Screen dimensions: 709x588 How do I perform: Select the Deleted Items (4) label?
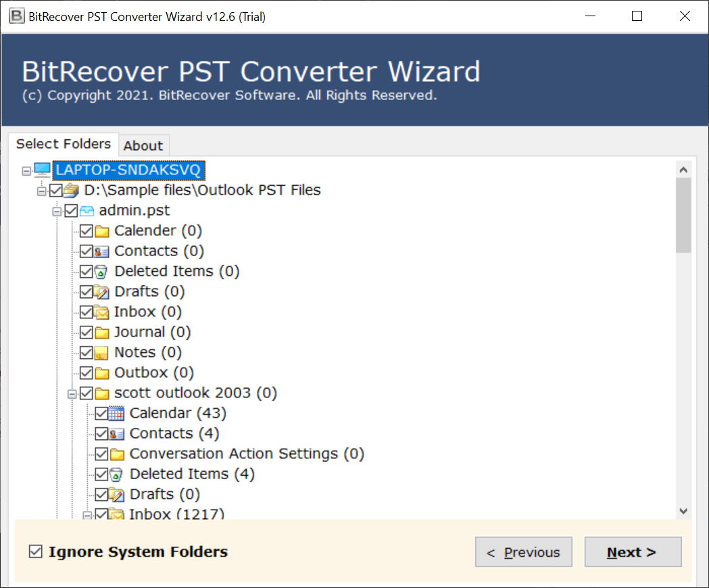(192, 474)
